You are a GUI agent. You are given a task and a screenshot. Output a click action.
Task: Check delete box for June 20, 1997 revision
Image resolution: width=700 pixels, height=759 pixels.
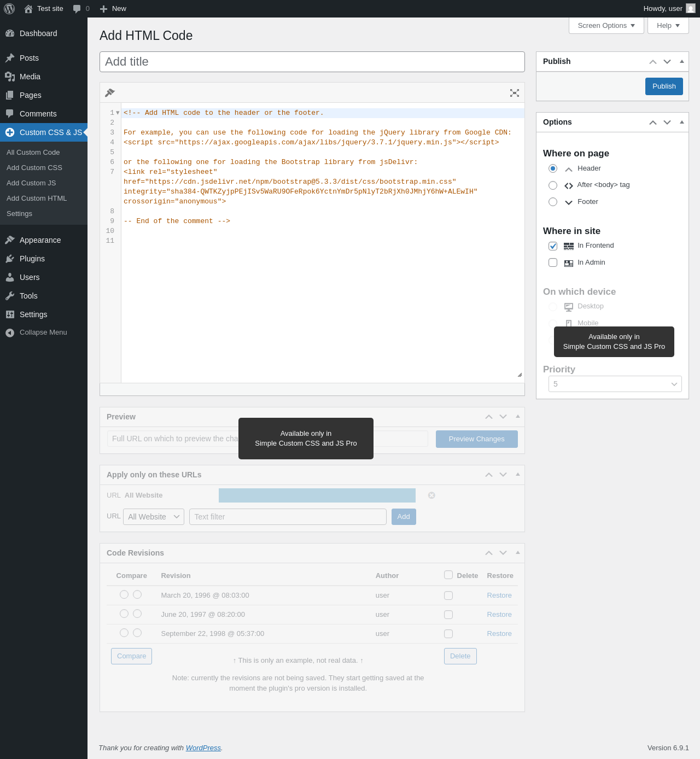pos(448,615)
